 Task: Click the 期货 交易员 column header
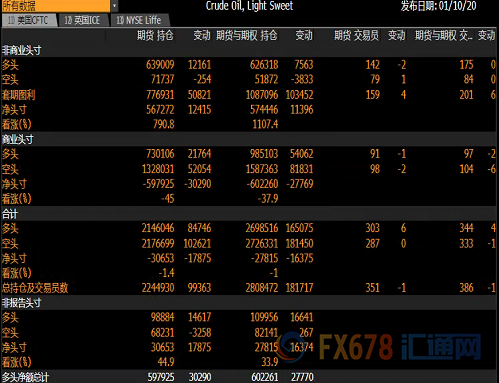pyautogui.click(x=356, y=35)
